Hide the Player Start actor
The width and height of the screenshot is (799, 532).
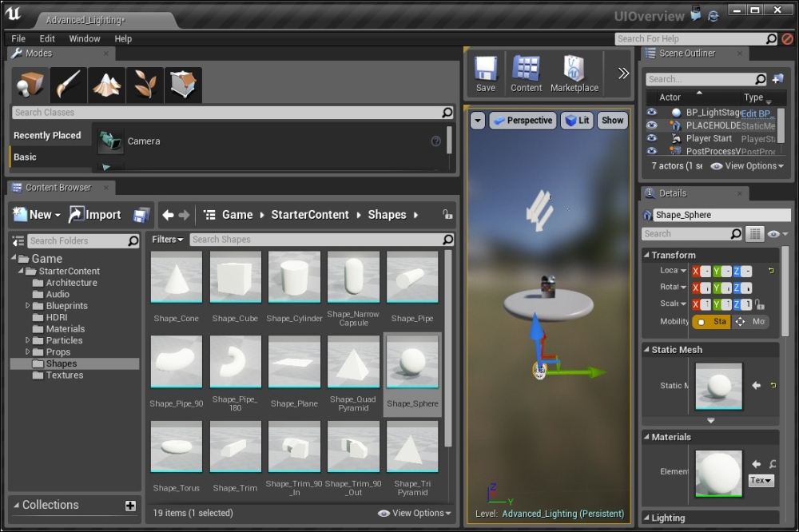click(652, 138)
